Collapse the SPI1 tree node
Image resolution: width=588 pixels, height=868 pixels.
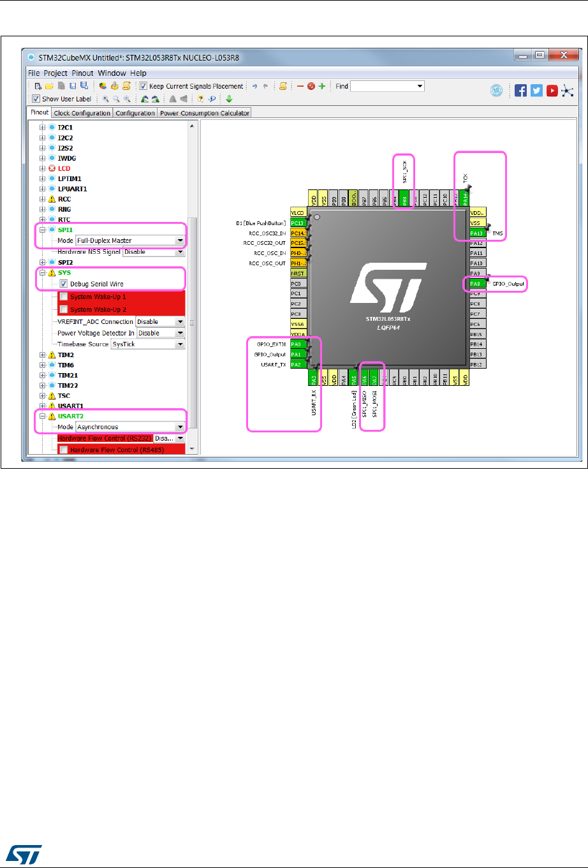click(43, 230)
